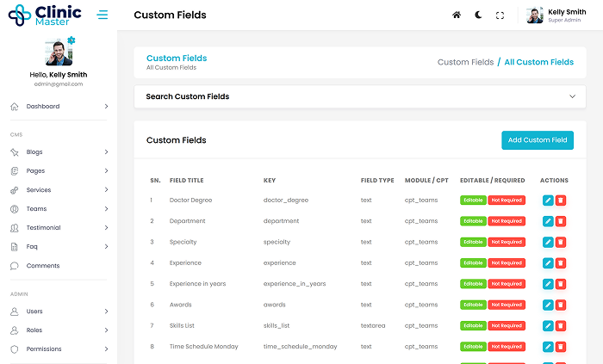Viewport: 603px width, 364px height.
Task: Click the Clinic Master logo
Action: [x=45, y=15]
